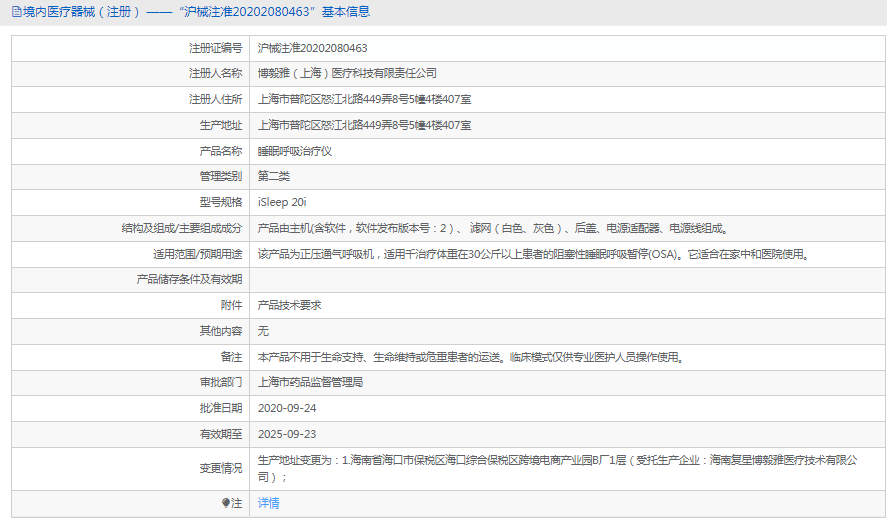Click the 注册人住所 label
Screen dimensions: 887x523
click(x=215, y=99)
